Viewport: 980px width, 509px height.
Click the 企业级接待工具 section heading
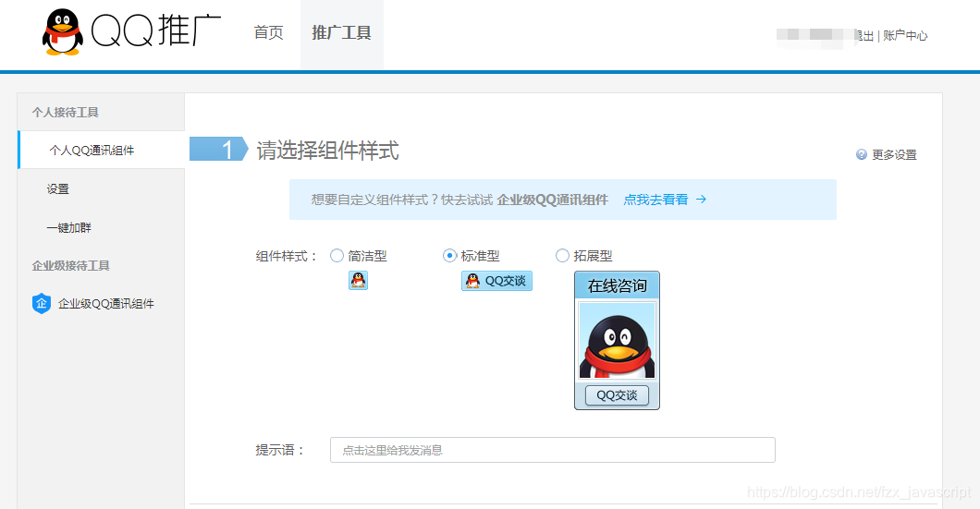click(70, 265)
